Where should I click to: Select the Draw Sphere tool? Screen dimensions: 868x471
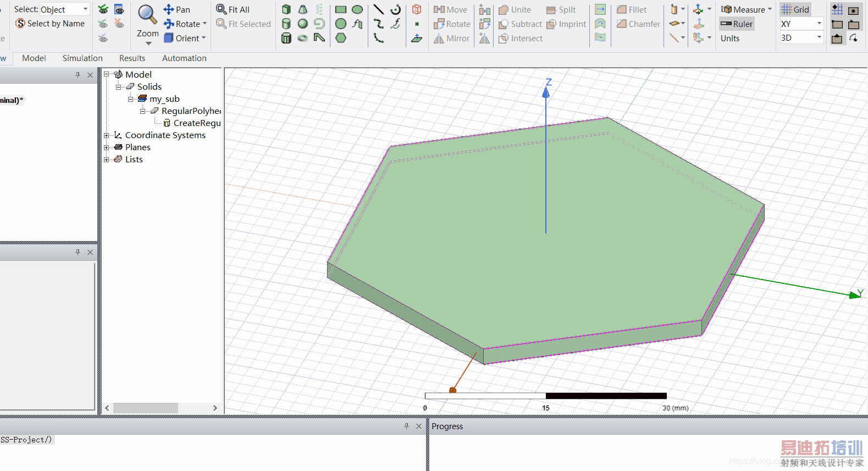pyautogui.click(x=303, y=24)
